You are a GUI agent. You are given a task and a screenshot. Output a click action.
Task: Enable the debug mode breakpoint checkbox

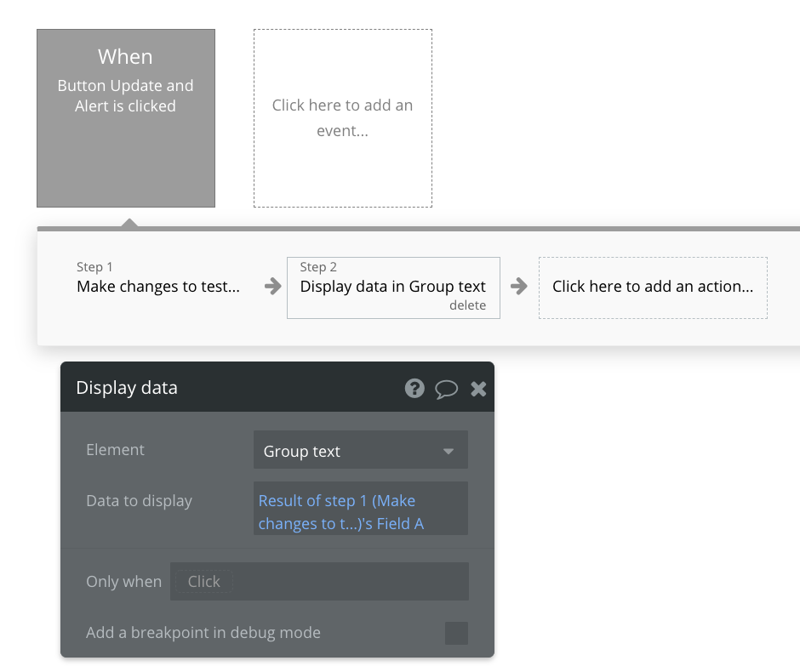pyautogui.click(x=456, y=633)
